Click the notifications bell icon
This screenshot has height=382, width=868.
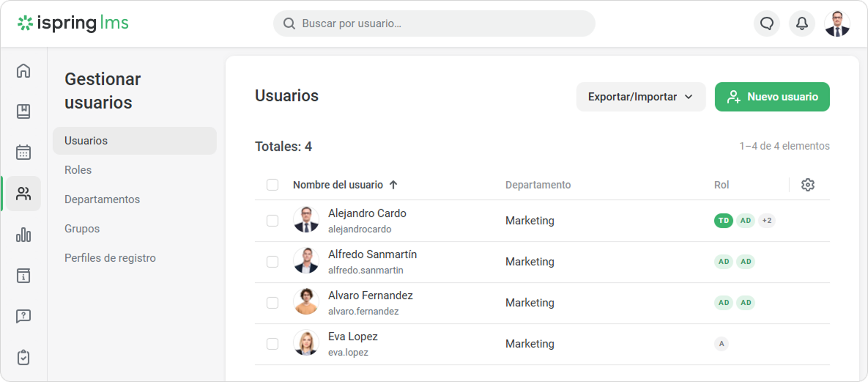(x=802, y=23)
